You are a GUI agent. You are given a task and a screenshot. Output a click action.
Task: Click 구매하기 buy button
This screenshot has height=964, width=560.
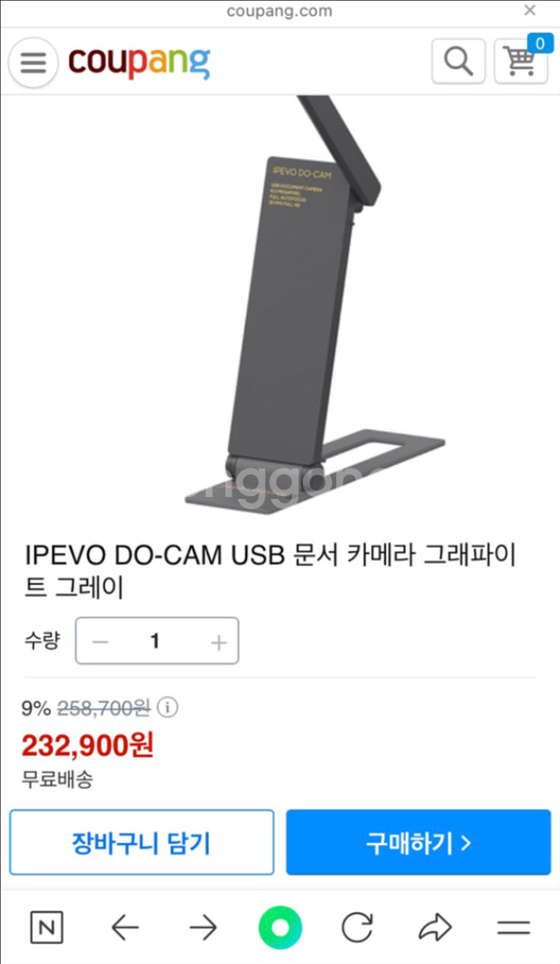tap(418, 843)
